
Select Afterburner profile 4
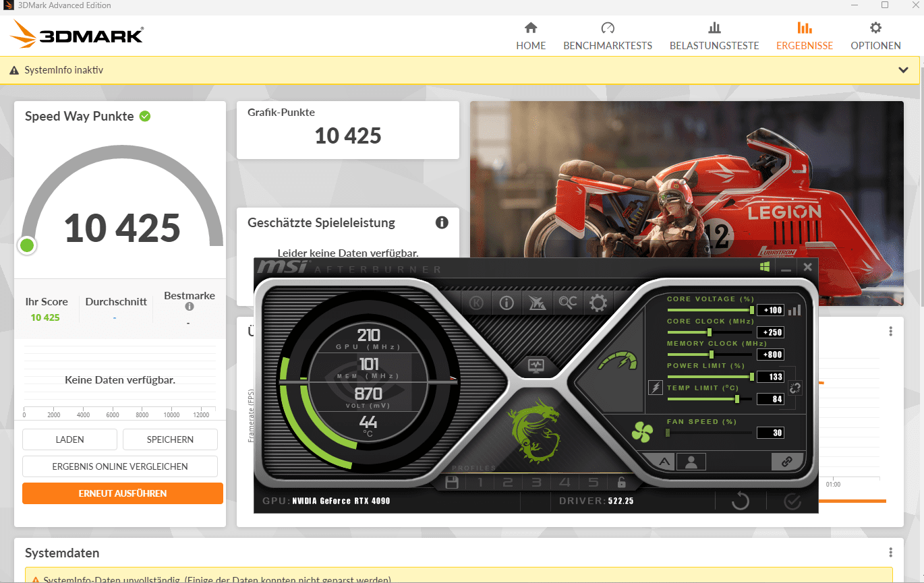tap(565, 483)
